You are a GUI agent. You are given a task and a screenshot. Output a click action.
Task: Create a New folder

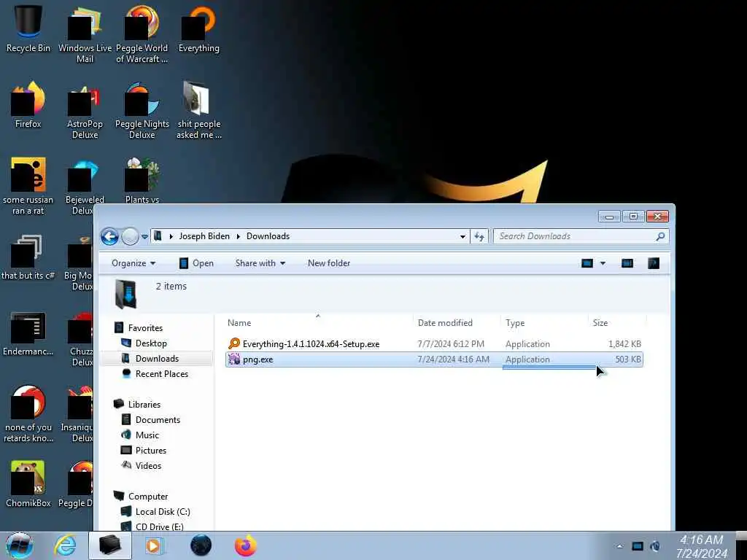click(x=329, y=263)
